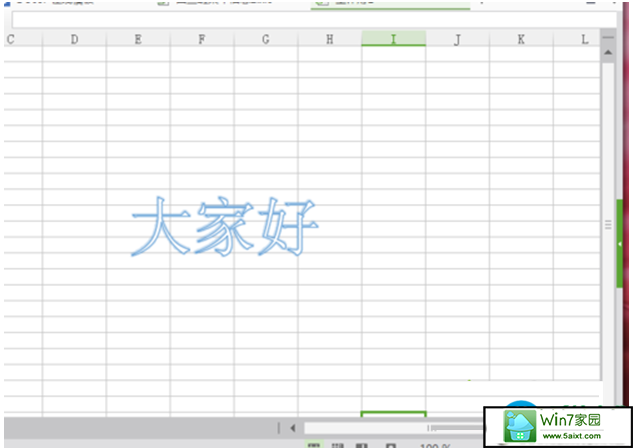Select column E header
The height and width of the screenshot is (448, 633).
point(138,39)
